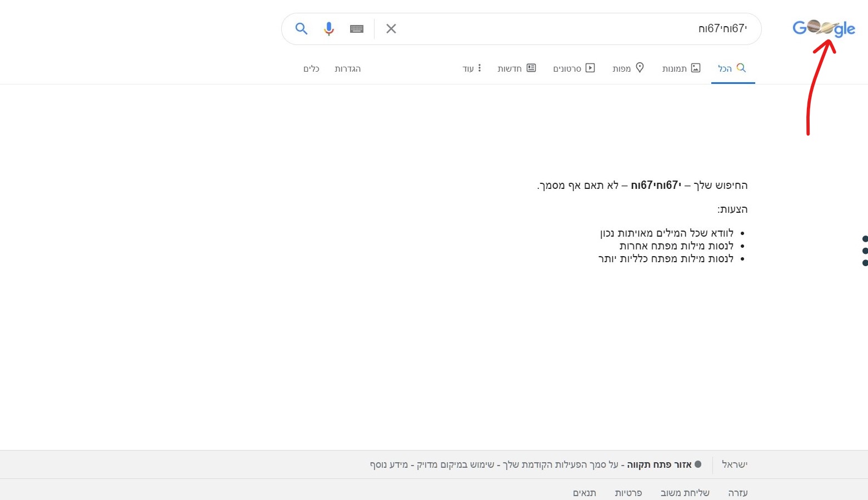Click the location dot next to אזור פתח תקווה

698,464
